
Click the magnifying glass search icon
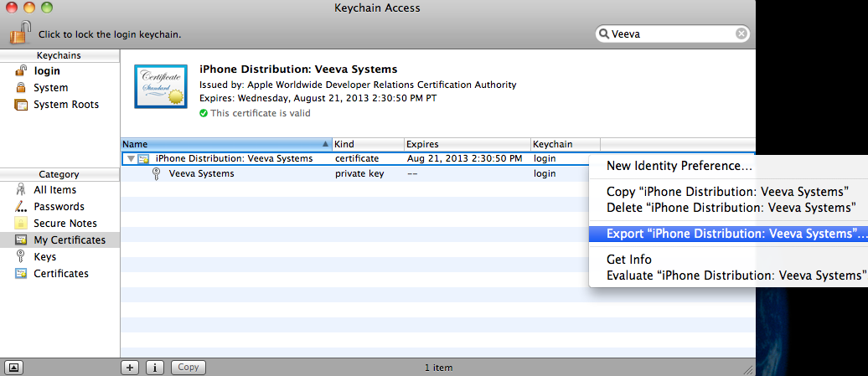coord(603,33)
